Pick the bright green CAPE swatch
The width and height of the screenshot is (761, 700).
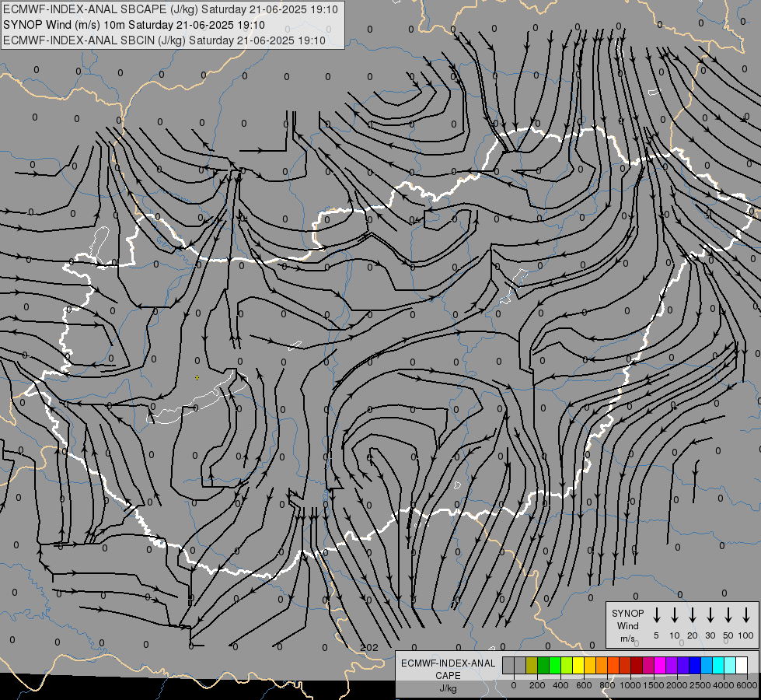(x=555, y=666)
